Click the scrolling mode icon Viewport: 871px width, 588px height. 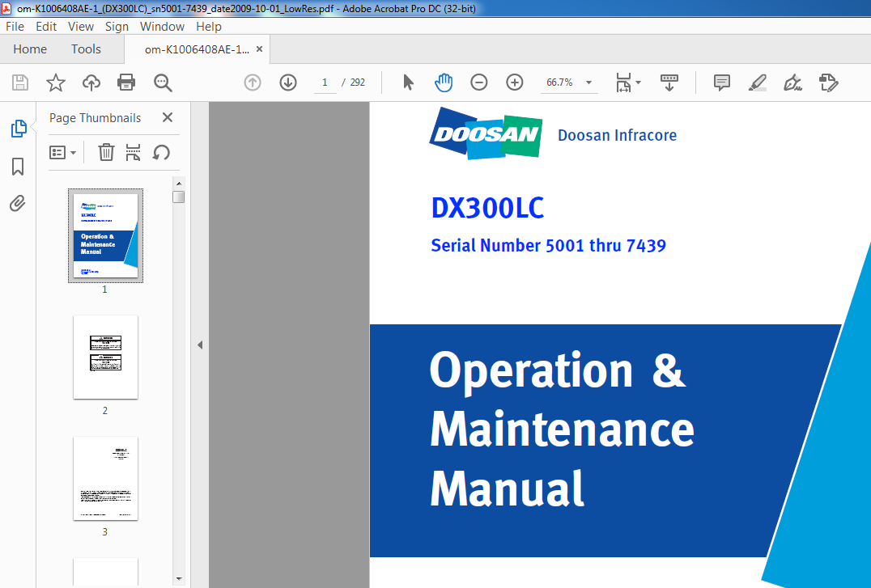click(x=669, y=82)
